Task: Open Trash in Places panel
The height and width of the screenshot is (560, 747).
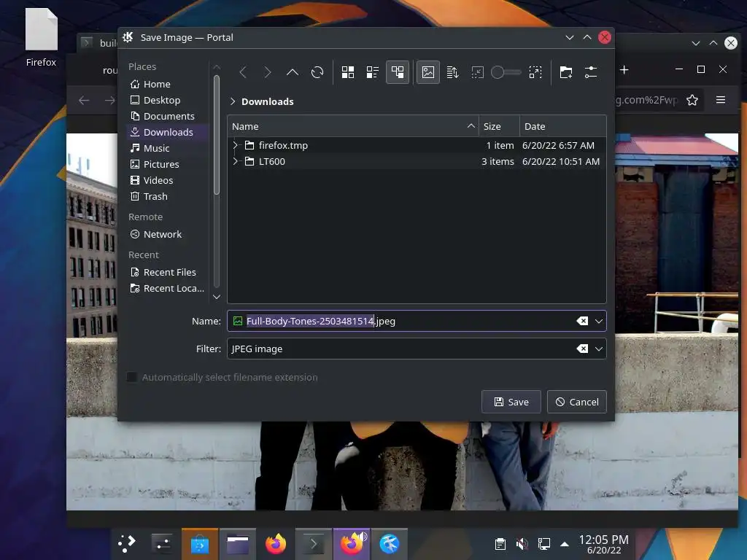Action: (167, 197)
